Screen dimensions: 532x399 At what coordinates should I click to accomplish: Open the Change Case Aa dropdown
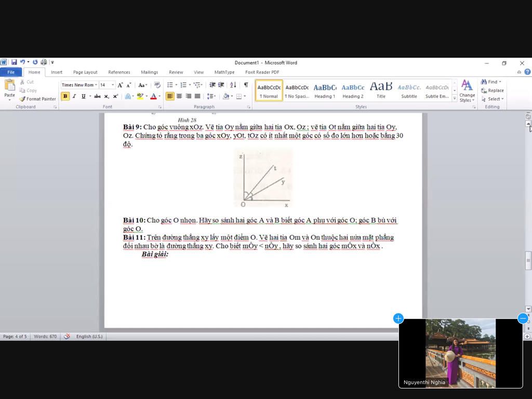[142, 85]
